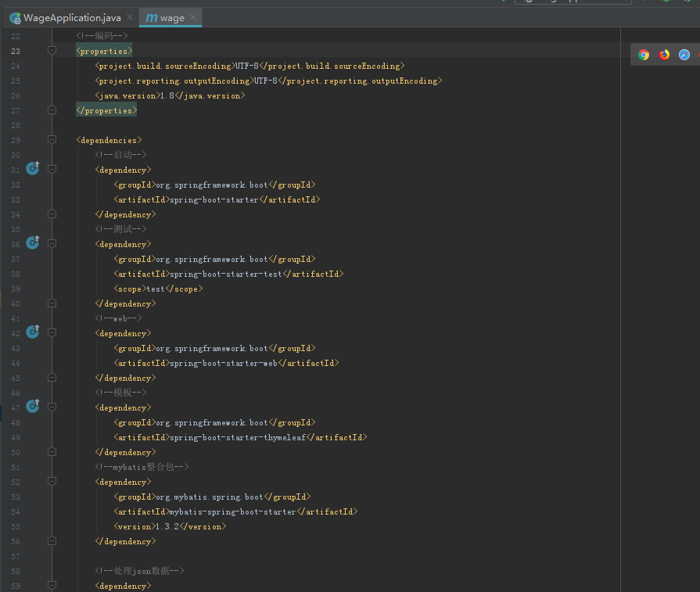The width and height of the screenshot is (700, 592).
Task: Click the spring-boot-starter-thymeleaf artifactId line
Action: coord(240,437)
